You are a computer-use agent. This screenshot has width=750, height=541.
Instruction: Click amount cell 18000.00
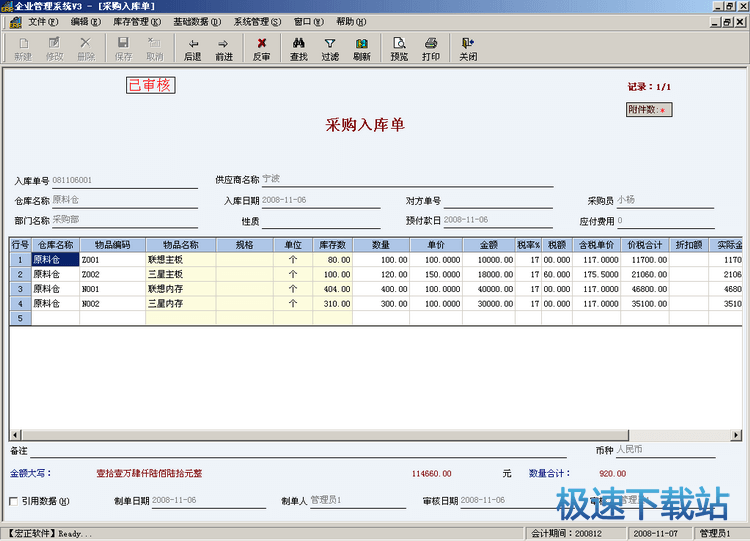tap(489, 275)
